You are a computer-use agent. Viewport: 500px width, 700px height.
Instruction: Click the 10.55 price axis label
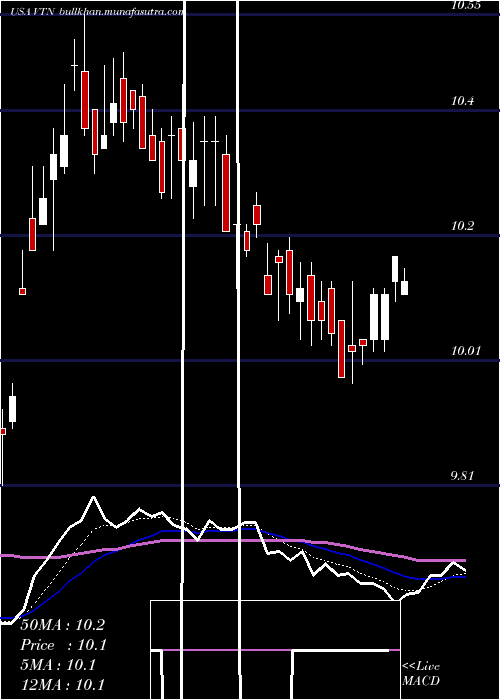(466, 6)
